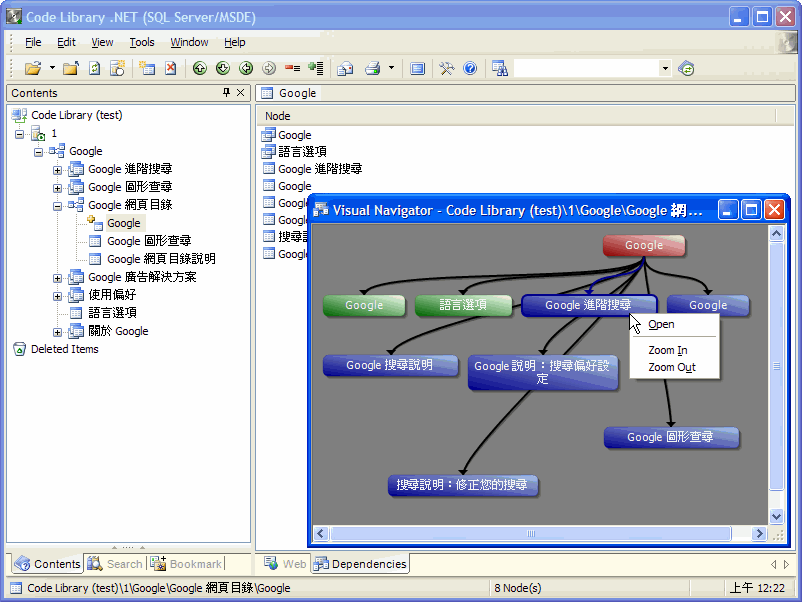
Task: Select Deleted Items in the tree
Action: click(64, 349)
